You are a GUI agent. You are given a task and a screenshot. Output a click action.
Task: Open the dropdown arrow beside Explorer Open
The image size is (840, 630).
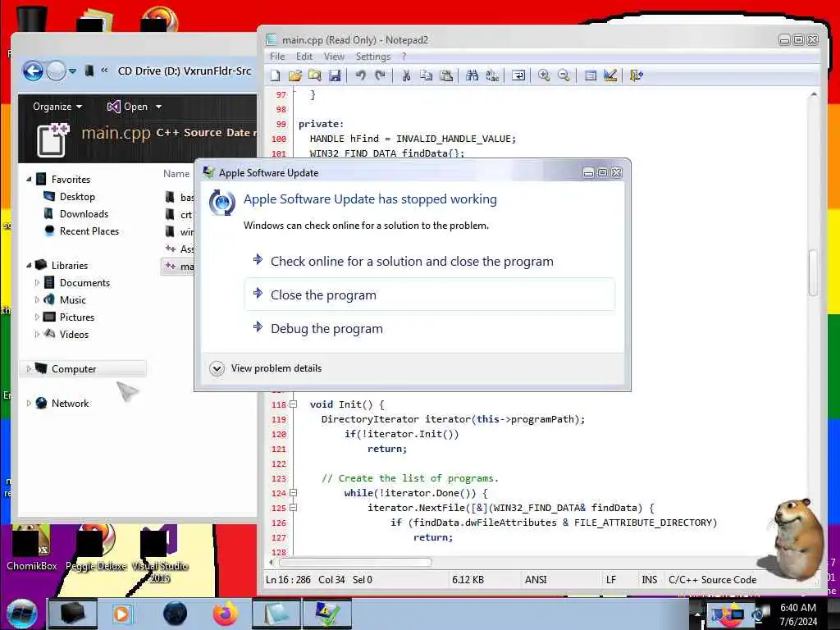click(158, 107)
